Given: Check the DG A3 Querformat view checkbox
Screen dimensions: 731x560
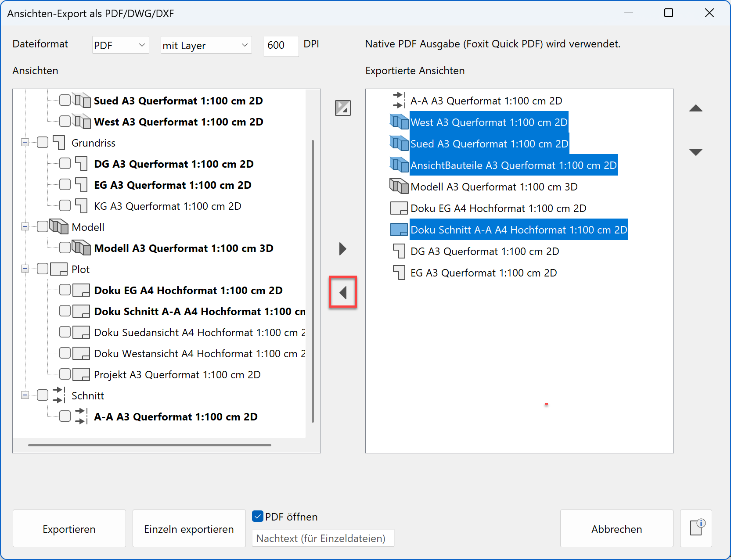Looking at the screenshot, I should coord(65,163).
